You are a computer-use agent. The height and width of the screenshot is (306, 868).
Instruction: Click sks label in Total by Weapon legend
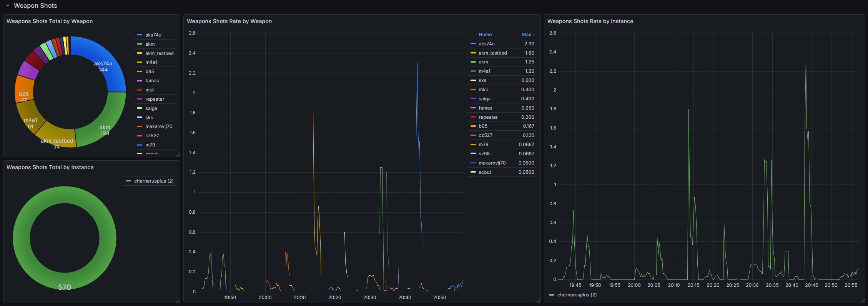tap(149, 118)
